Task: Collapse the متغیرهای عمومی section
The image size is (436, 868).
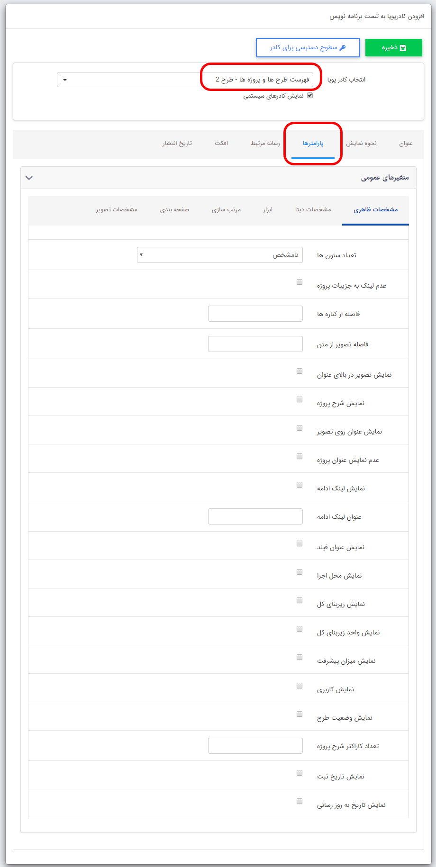Action: [29, 178]
